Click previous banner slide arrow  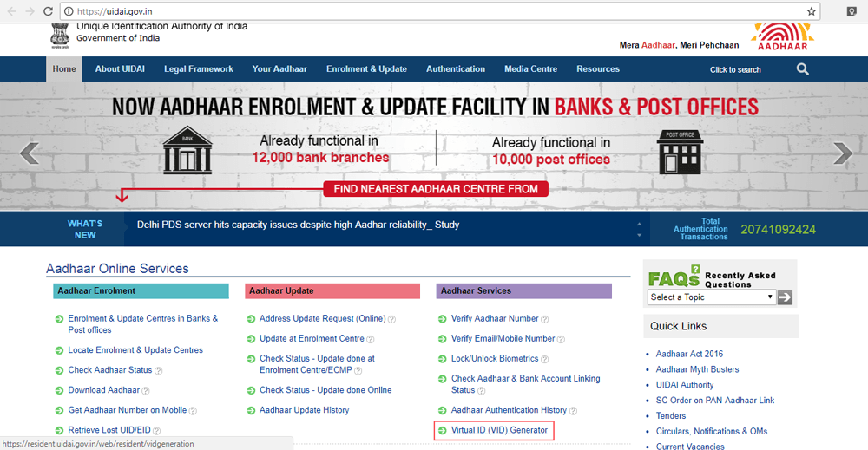pos(30,153)
